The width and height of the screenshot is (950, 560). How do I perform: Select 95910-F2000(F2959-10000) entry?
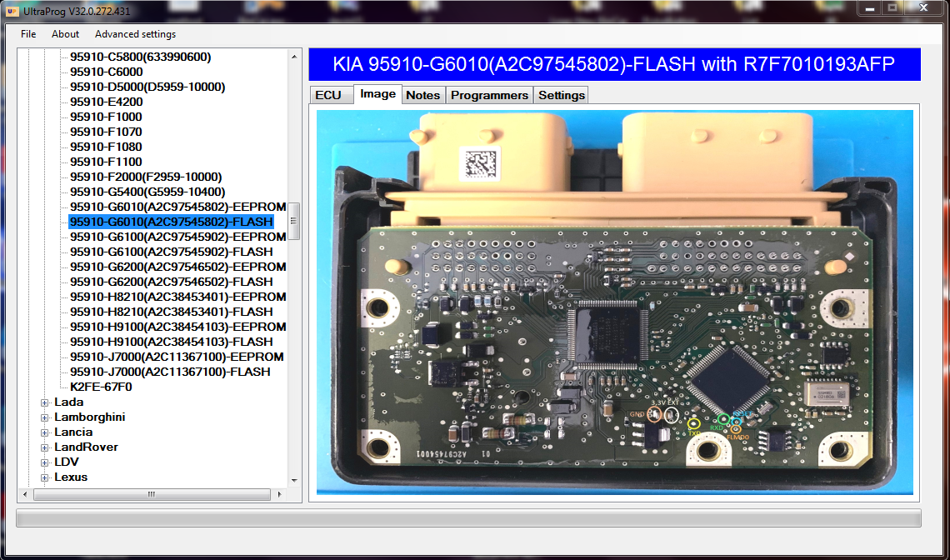coord(146,177)
